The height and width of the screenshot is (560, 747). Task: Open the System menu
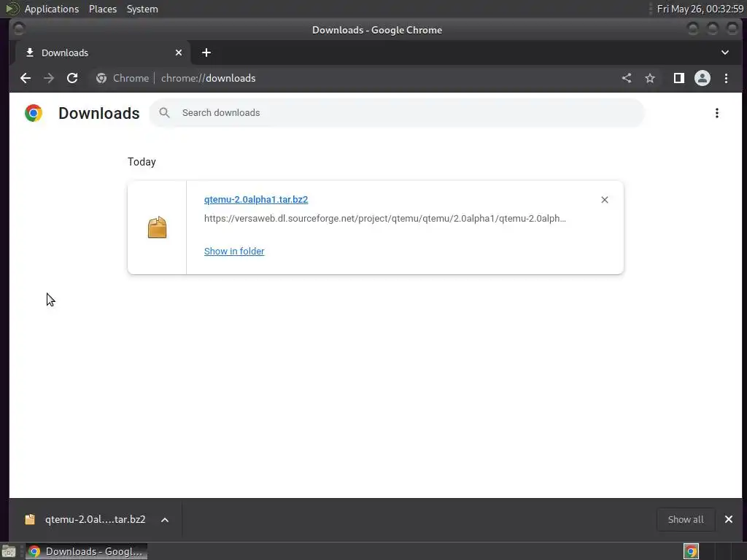pos(142,9)
